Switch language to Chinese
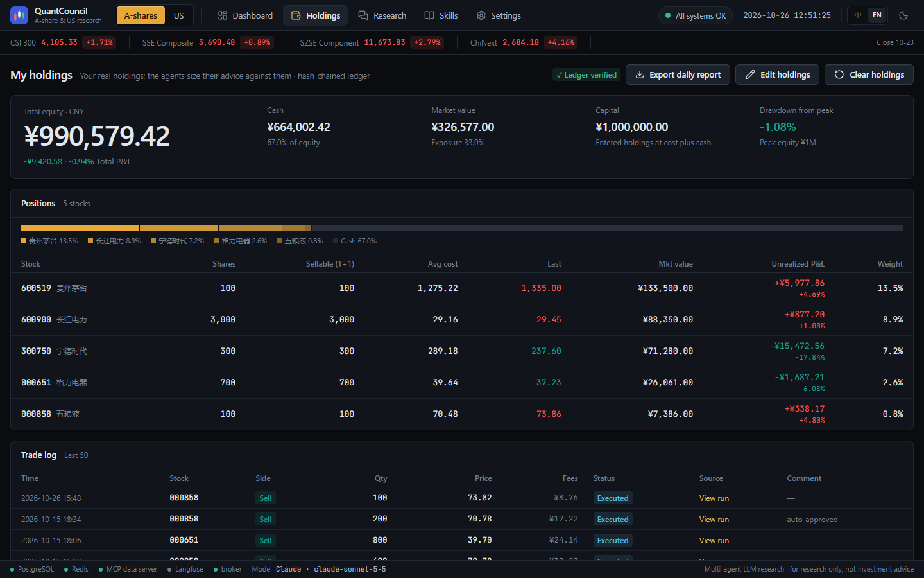 [858, 15]
